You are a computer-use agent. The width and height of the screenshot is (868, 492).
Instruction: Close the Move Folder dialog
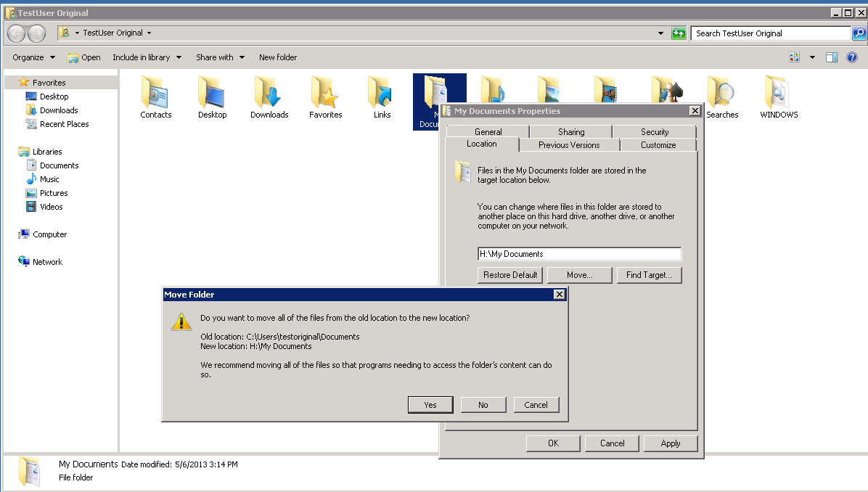[x=559, y=295]
